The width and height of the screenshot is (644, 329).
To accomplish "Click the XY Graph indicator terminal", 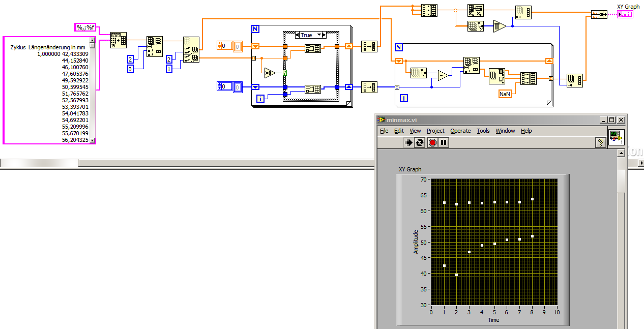I will 625,14.
